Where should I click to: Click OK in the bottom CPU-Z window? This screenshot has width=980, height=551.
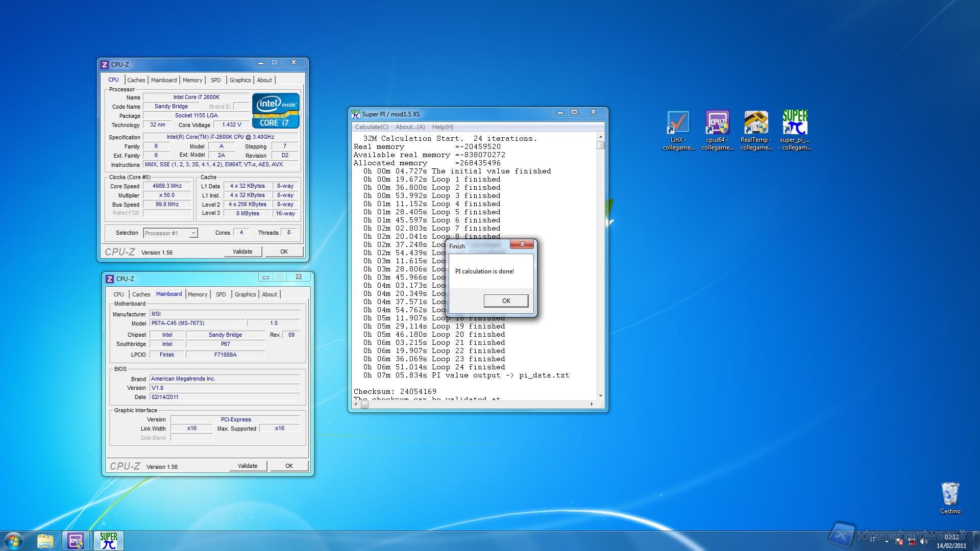coord(289,466)
